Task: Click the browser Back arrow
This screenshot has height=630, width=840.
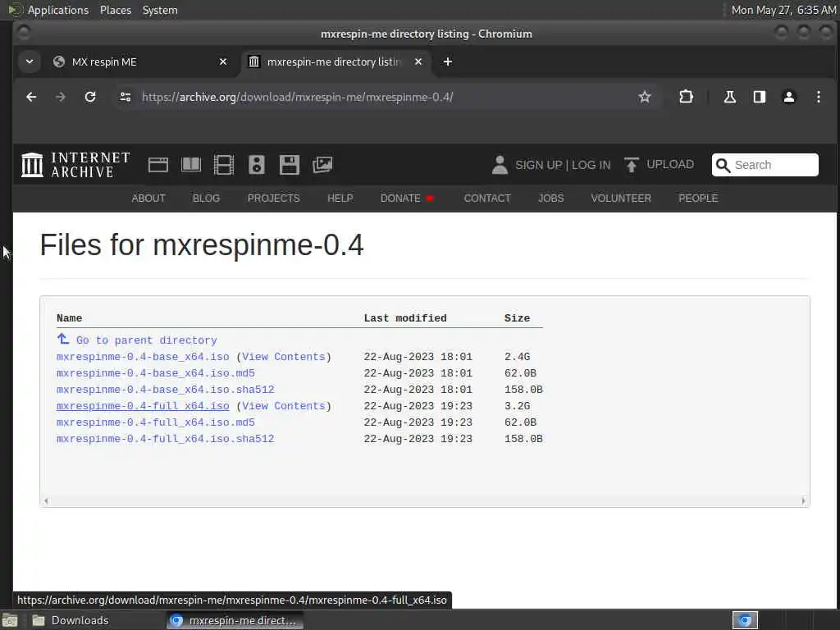Action: click(31, 97)
